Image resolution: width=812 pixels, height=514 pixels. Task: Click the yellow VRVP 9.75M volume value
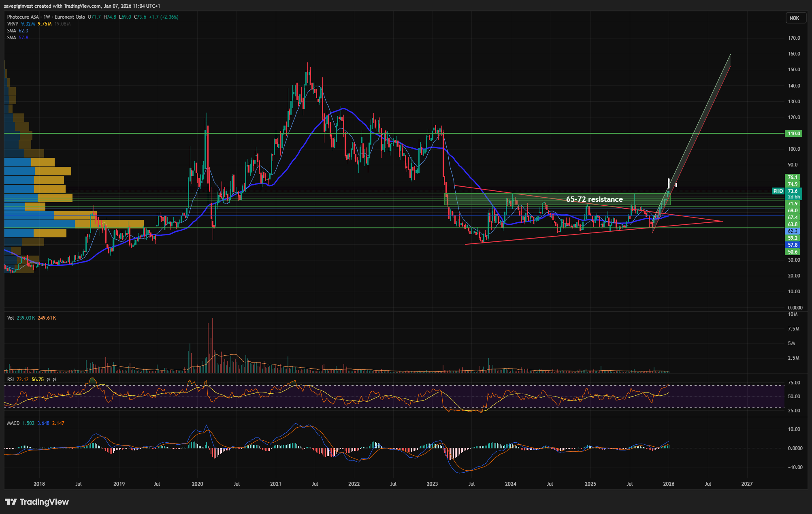pyautogui.click(x=45, y=24)
